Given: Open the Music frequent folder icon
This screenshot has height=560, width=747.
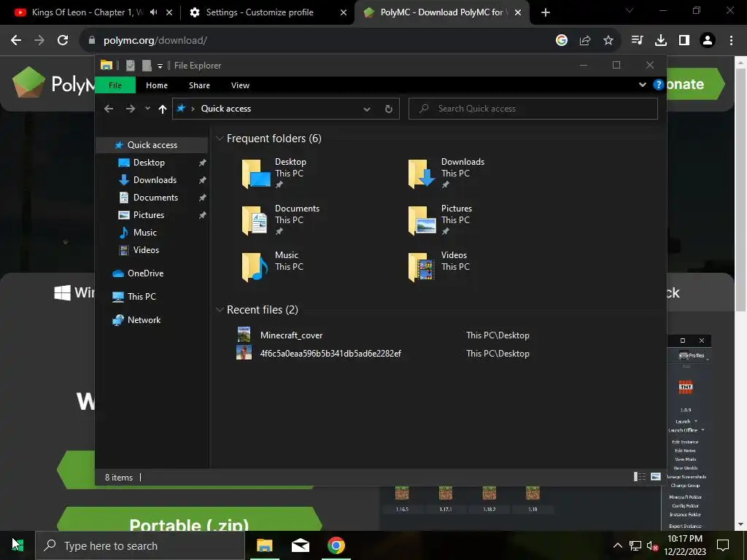Looking at the screenshot, I should (255, 267).
